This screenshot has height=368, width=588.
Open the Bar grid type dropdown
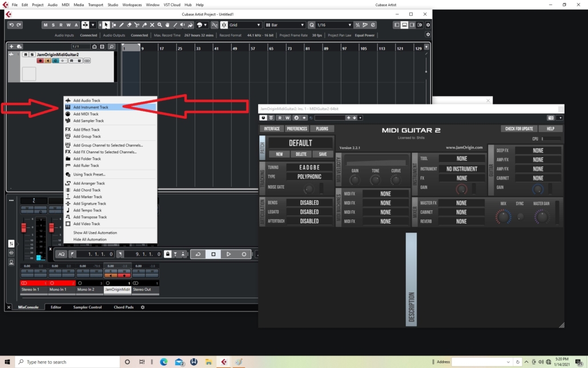(x=285, y=25)
